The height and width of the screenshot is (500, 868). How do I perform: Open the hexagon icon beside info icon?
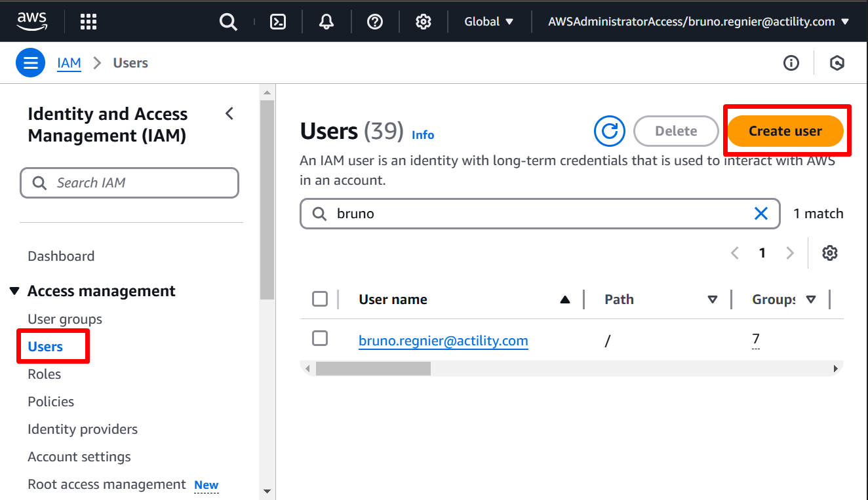[837, 63]
